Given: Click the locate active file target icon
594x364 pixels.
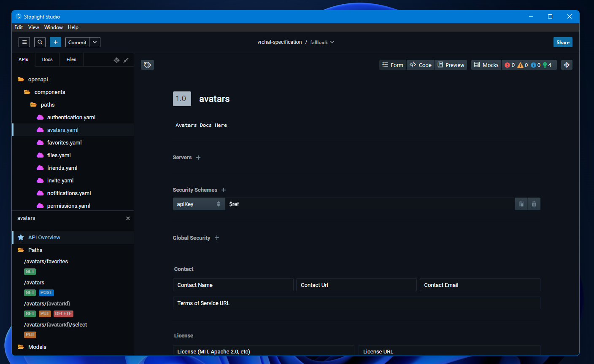Looking at the screenshot, I should [116, 60].
